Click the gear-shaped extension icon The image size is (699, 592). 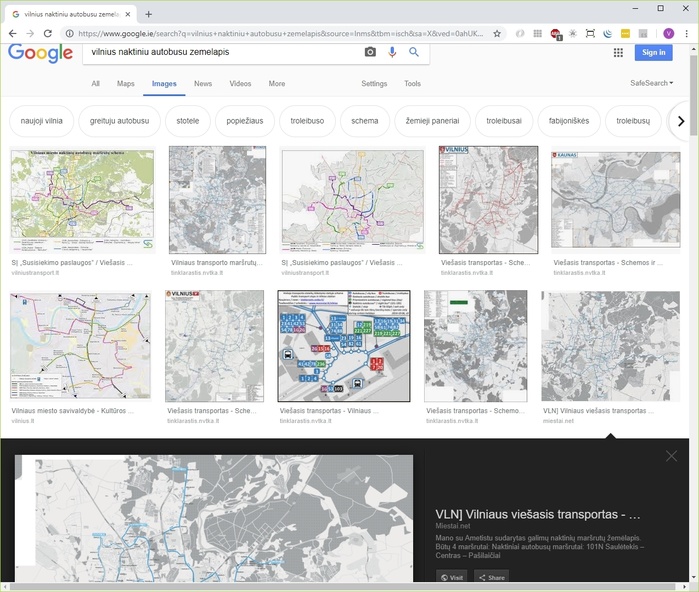(x=573, y=33)
